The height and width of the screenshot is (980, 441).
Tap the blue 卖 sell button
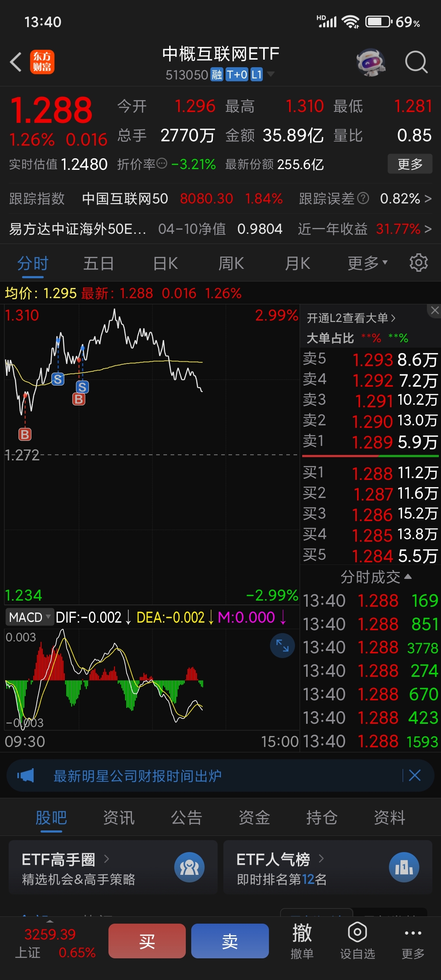tap(230, 941)
